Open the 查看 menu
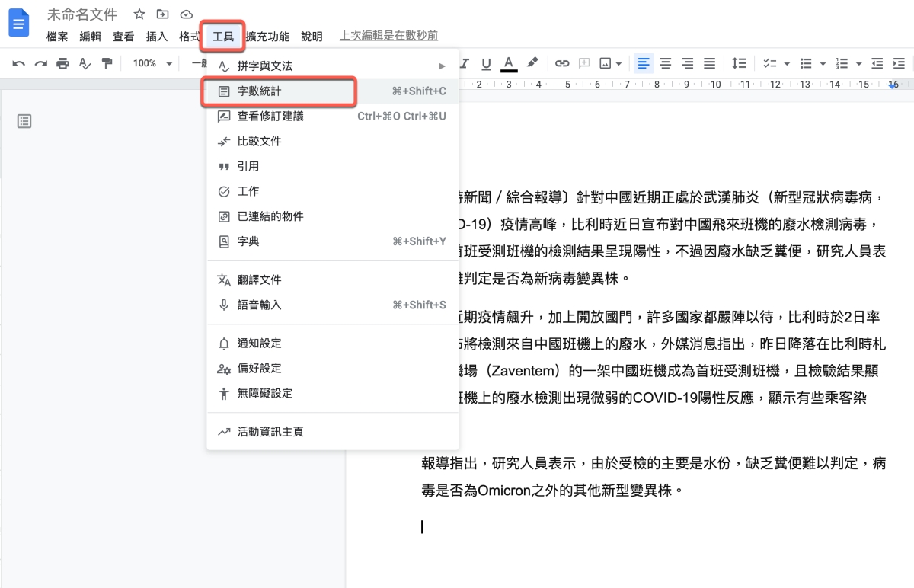The height and width of the screenshot is (588, 914). tap(123, 37)
